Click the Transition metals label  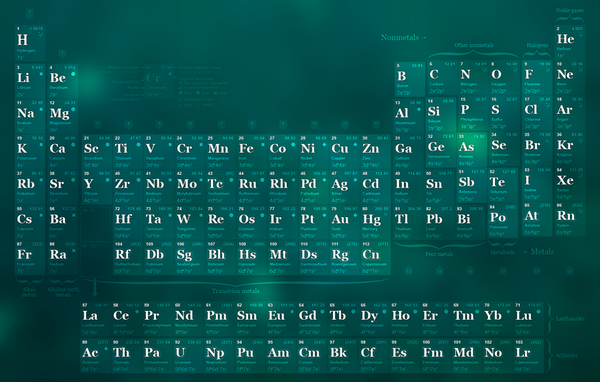[236, 291]
